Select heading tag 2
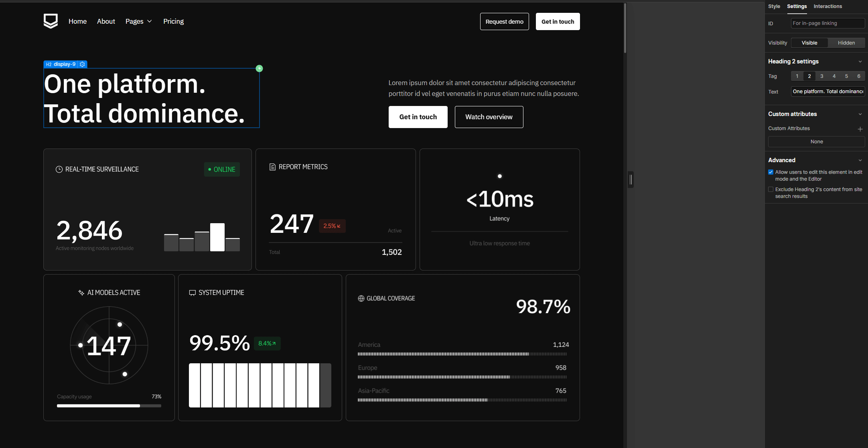Screen dimensions: 868x448 click(x=809, y=76)
